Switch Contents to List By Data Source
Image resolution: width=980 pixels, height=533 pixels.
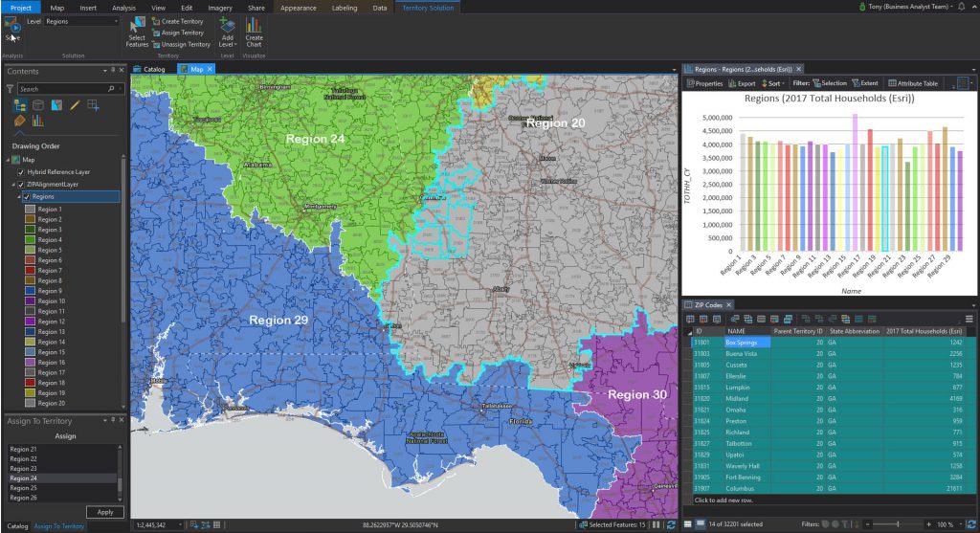click(37, 105)
